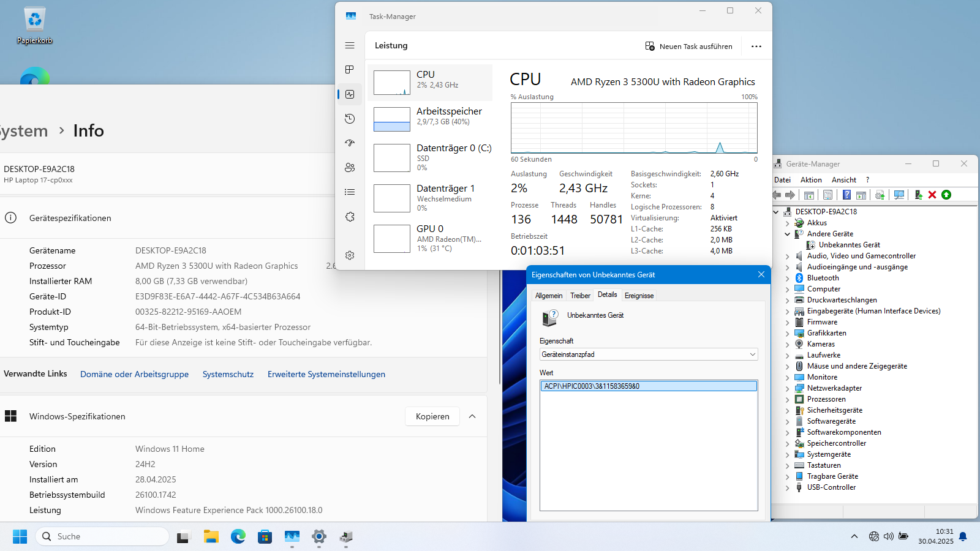Click System breadcrumb in Settings header
Image resolution: width=980 pixels, height=551 pixels.
[23, 131]
